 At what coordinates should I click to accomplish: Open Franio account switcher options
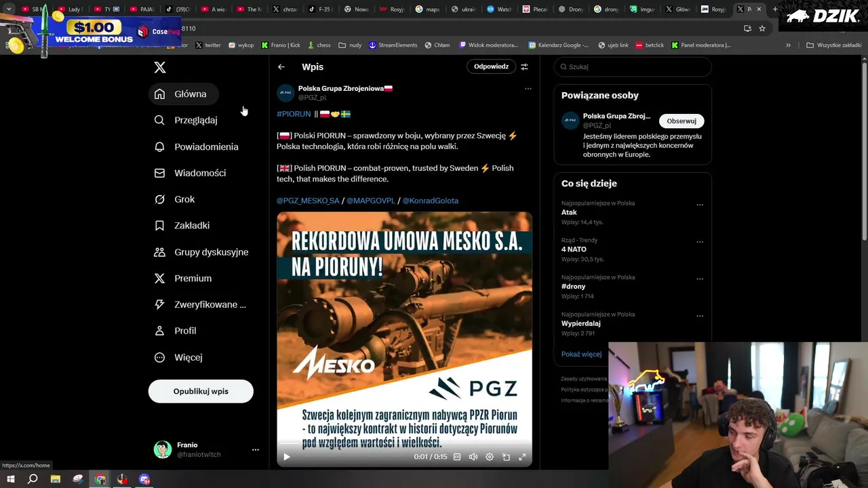click(x=255, y=449)
